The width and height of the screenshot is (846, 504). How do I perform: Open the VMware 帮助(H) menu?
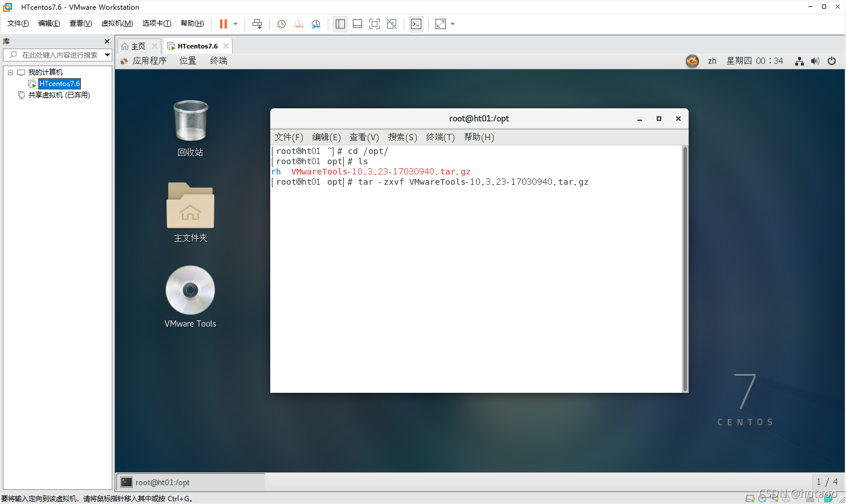pos(192,23)
